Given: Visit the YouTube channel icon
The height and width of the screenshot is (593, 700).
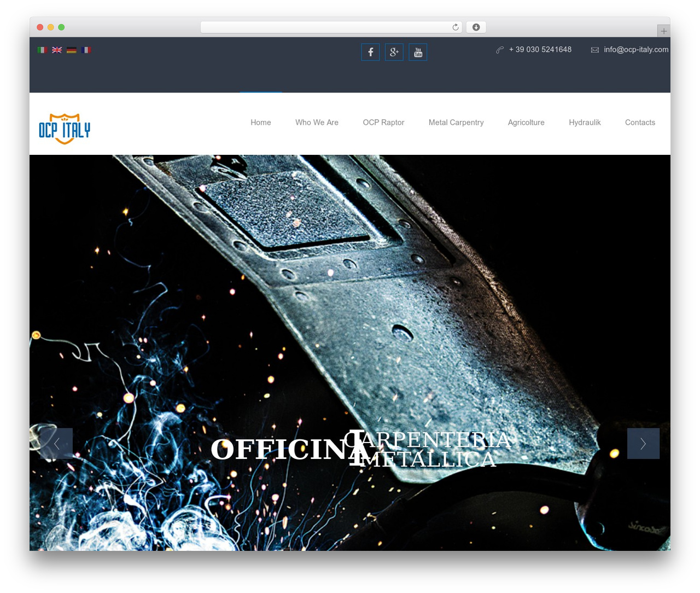Looking at the screenshot, I should click(418, 52).
